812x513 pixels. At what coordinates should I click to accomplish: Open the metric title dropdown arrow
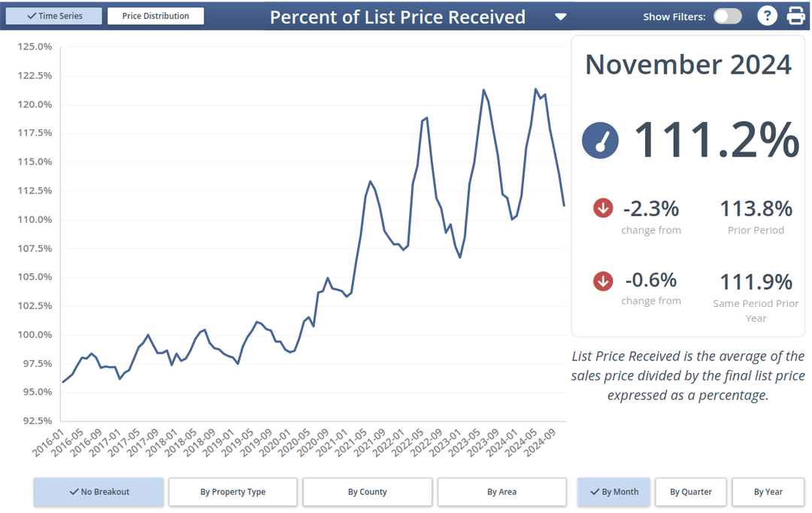pyautogui.click(x=560, y=17)
